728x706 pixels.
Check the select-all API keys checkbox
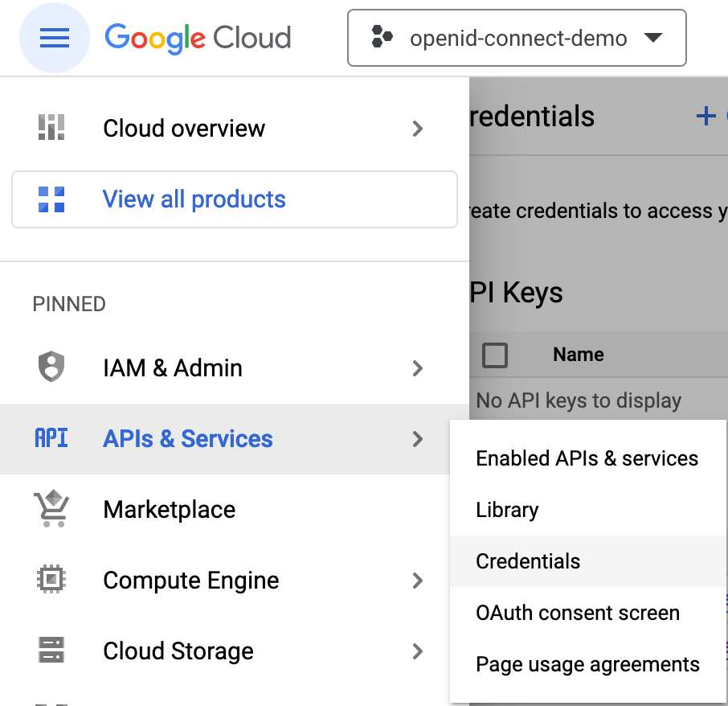(495, 355)
